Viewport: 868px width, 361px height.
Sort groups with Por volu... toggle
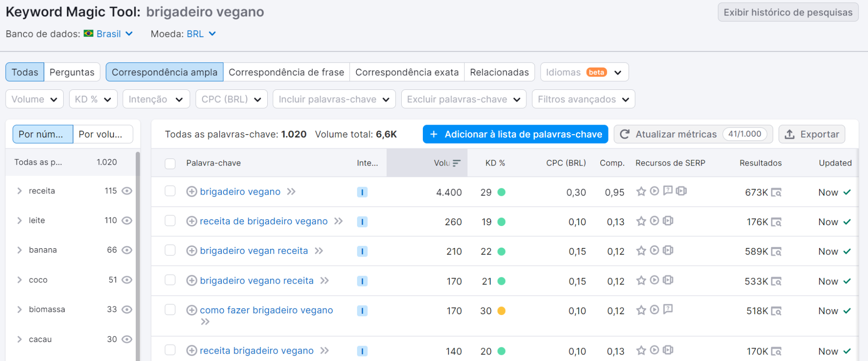(103, 134)
